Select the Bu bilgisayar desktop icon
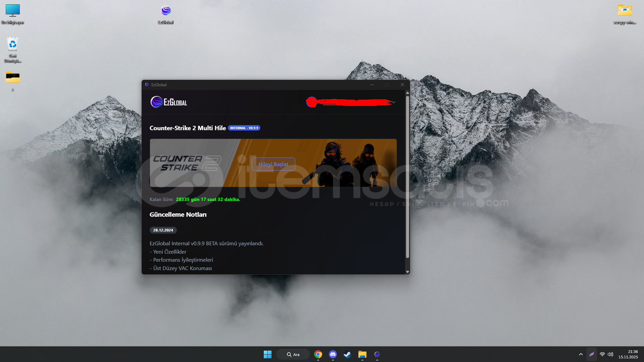The height and width of the screenshot is (362, 644). pos(13,14)
